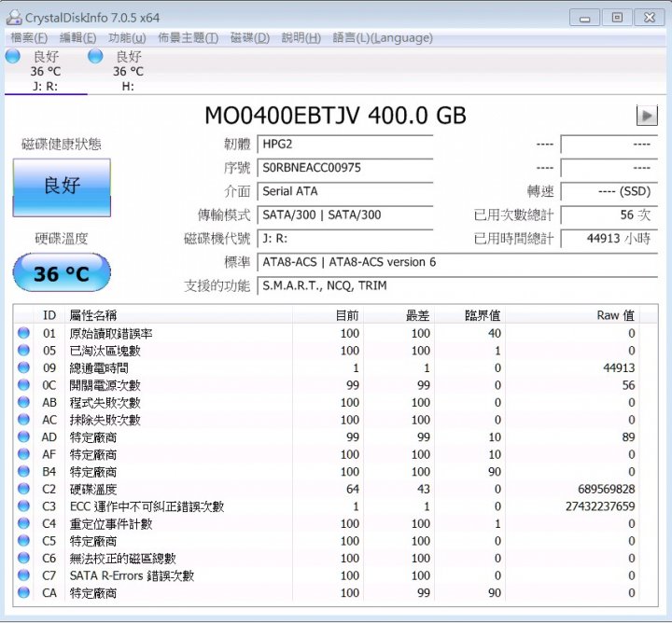Click status icon of attribute 01 row

coord(23,333)
